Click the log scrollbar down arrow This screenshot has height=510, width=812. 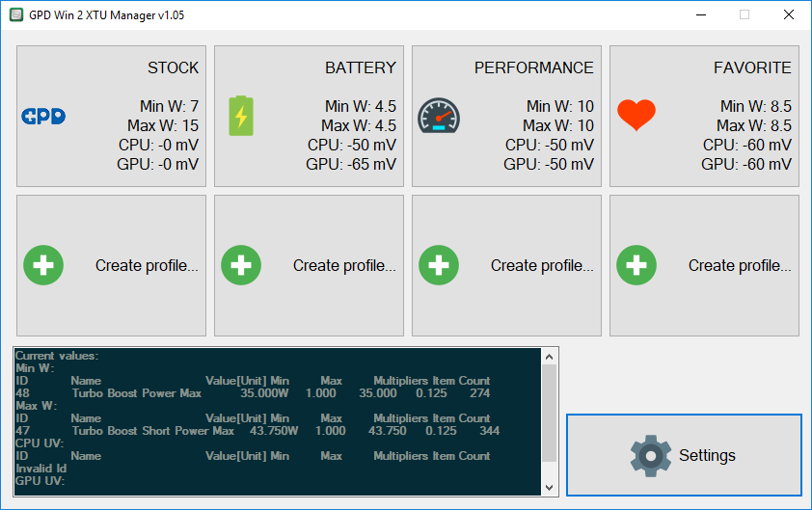coord(550,487)
